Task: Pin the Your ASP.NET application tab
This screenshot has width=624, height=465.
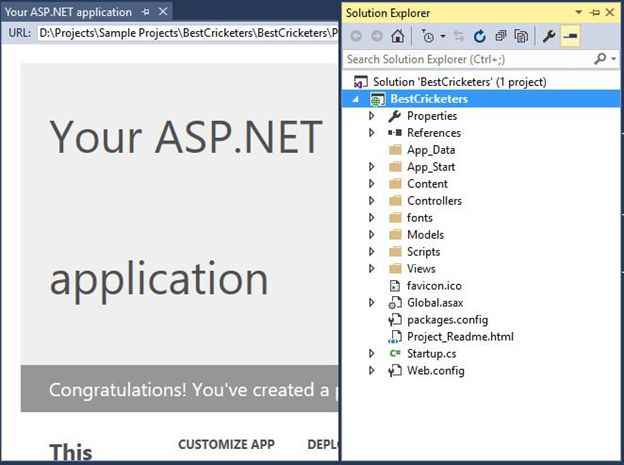Action: coord(146,12)
